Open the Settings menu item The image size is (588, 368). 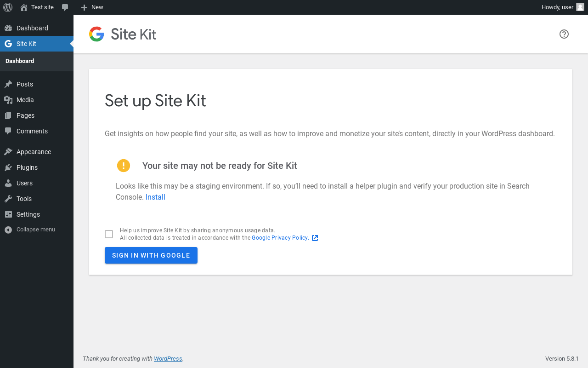tap(28, 214)
